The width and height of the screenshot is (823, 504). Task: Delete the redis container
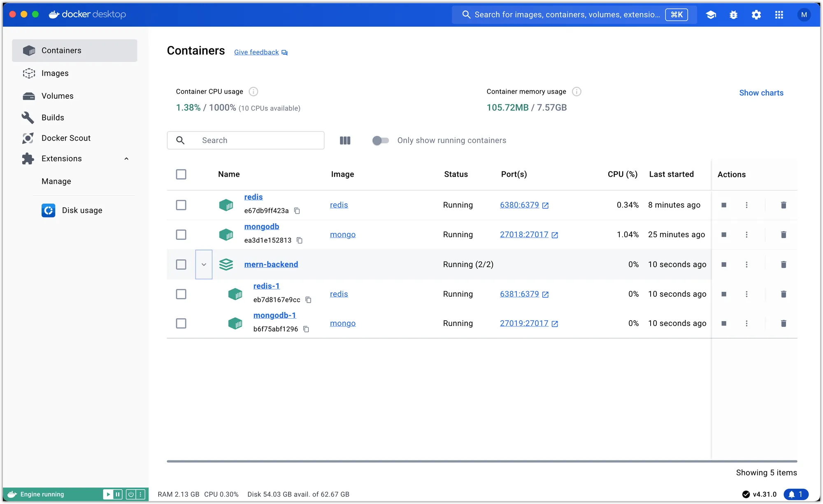point(783,205)
